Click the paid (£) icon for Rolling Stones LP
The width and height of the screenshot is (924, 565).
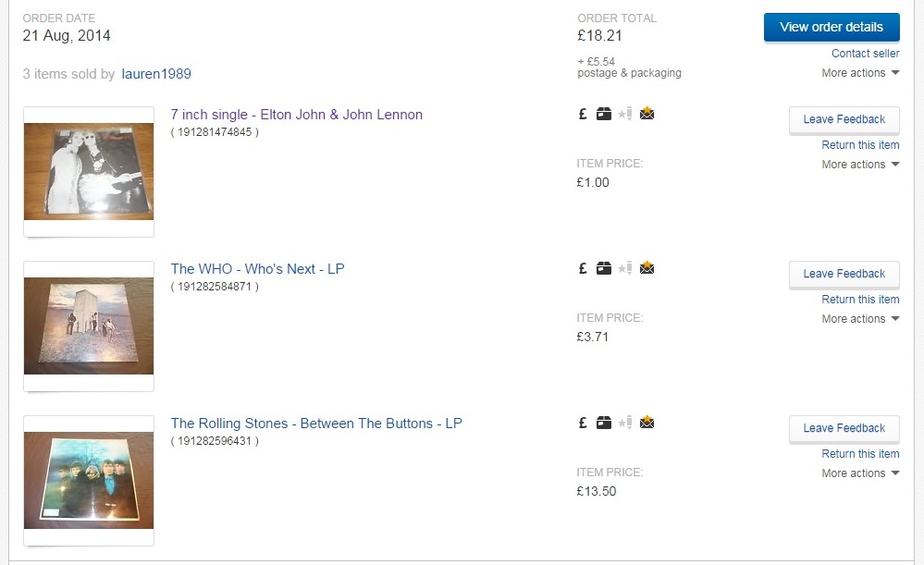click(583, 424)
